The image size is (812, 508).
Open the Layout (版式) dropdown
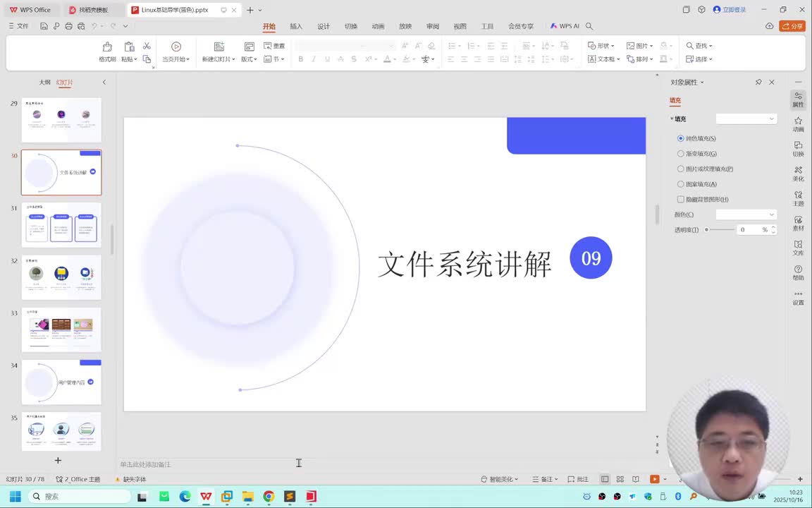point(249,59)
